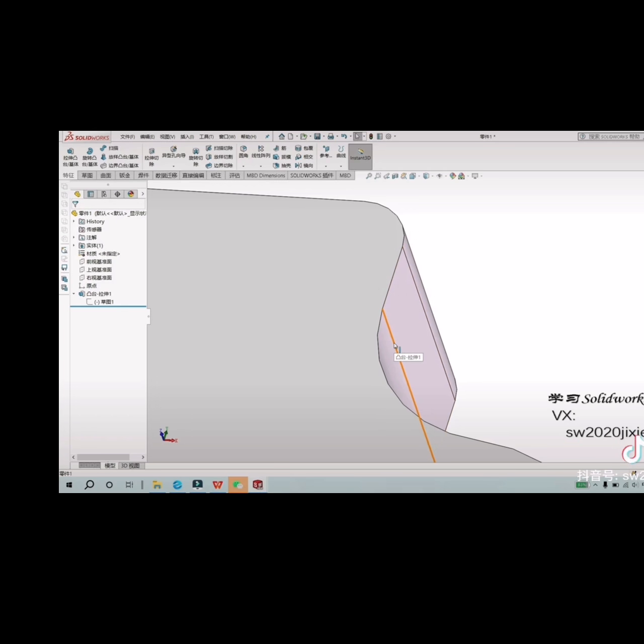Expand the 实体(1) solid bodies node

[x=74, y=246]
